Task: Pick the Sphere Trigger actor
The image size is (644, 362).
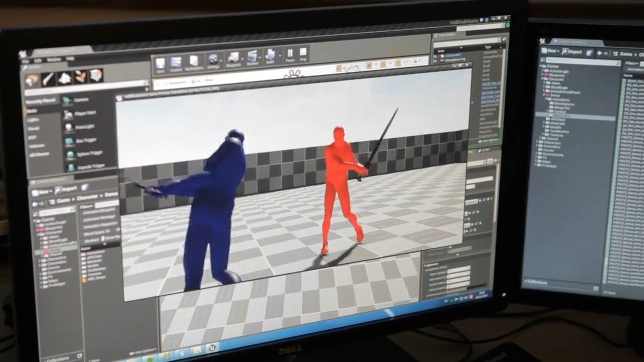Action: pyautogui.click(x=83, y=153)
